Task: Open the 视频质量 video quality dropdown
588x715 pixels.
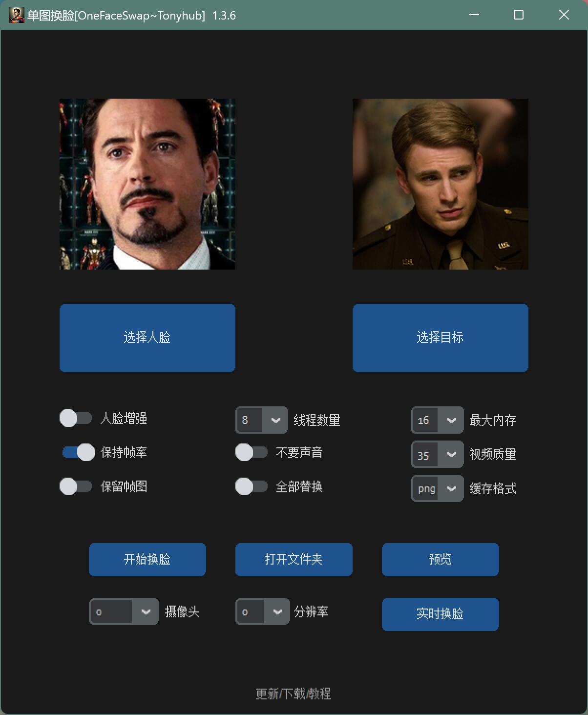Action: coord(438,454)
